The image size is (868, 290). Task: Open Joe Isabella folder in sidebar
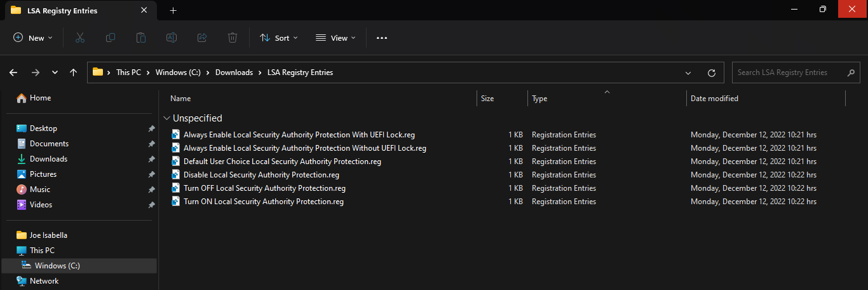click(48, 235)
